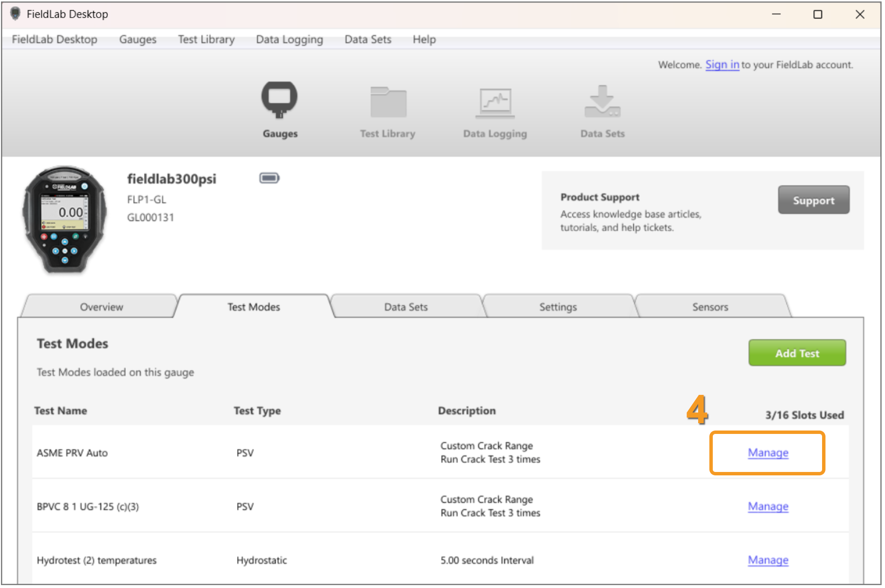885x588 pixels.
Task: Click the 3/16 Slots Used label
Action: coord(805,415)
